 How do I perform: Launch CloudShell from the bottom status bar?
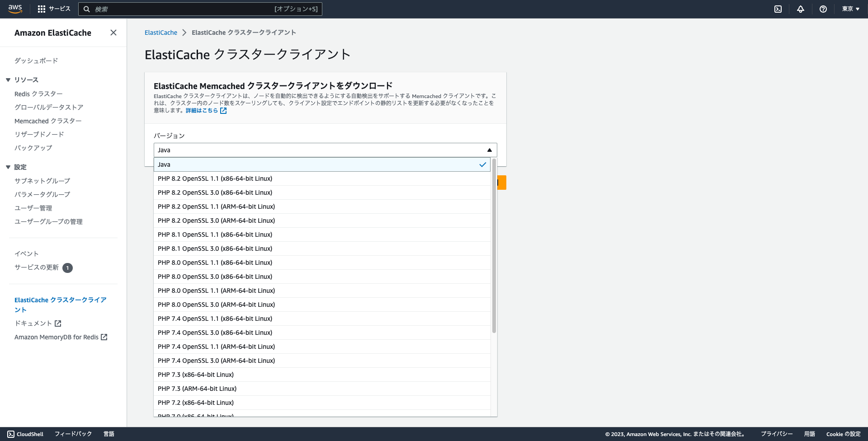pyautogui.click(x=25, y=434)
